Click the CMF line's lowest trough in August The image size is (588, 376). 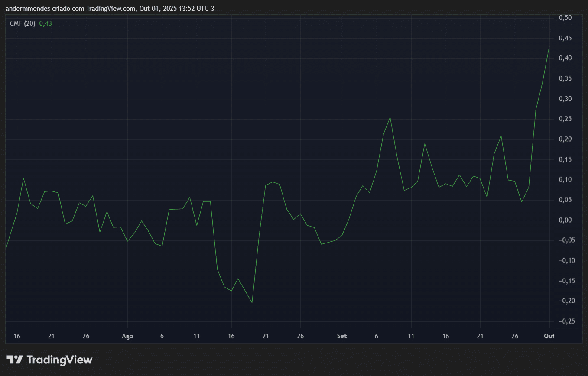tap(252, 302)
